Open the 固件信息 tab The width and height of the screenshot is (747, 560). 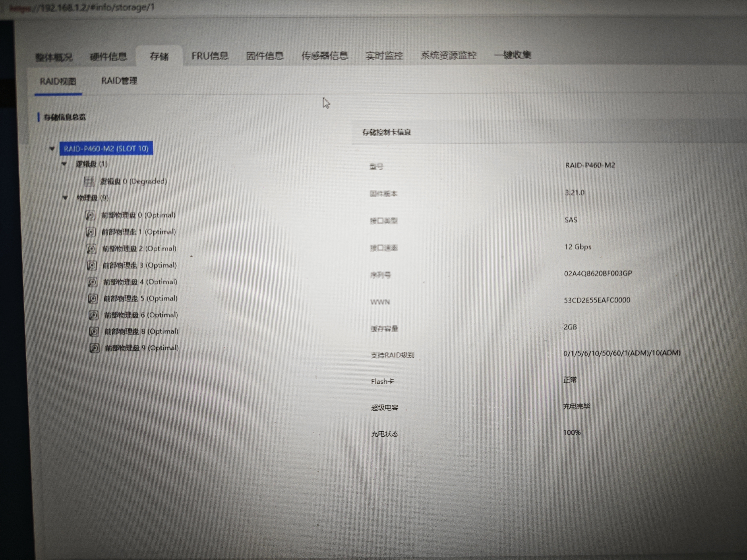(x=264, y=56)
